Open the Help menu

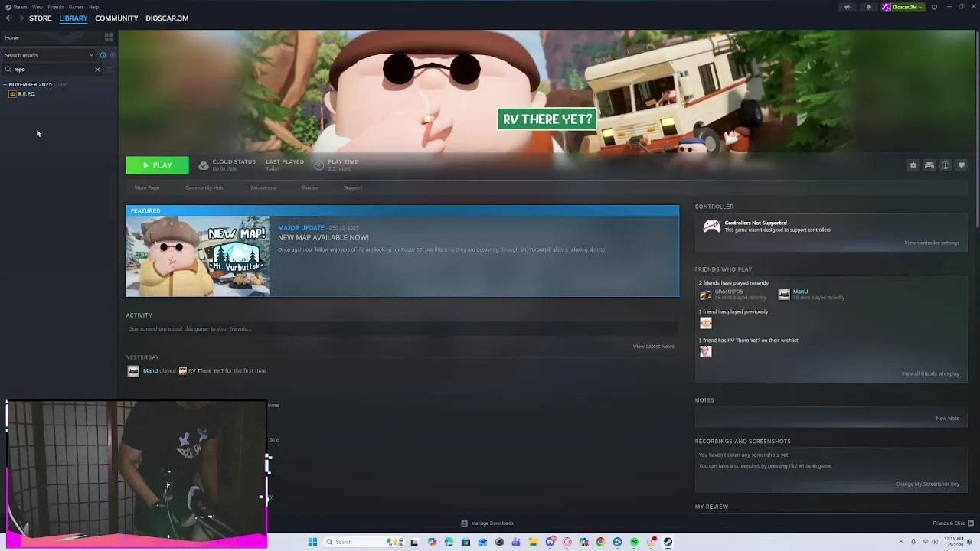click(93, 7)
